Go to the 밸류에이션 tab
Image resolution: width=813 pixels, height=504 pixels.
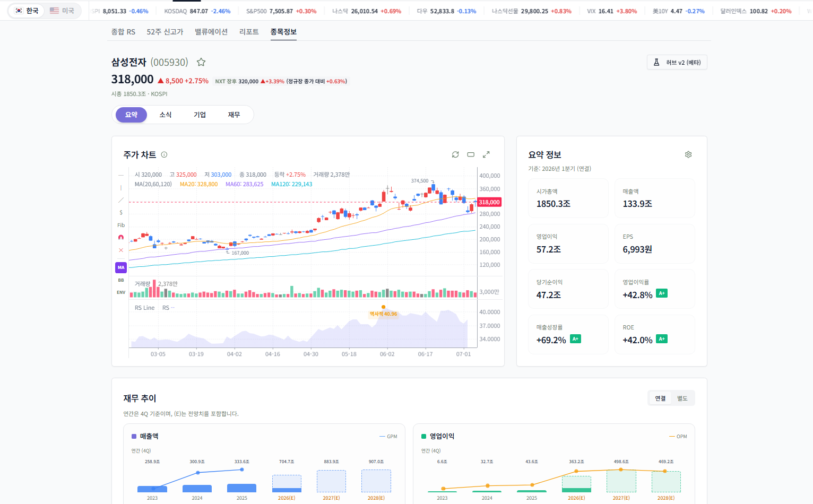coord(211,32)
